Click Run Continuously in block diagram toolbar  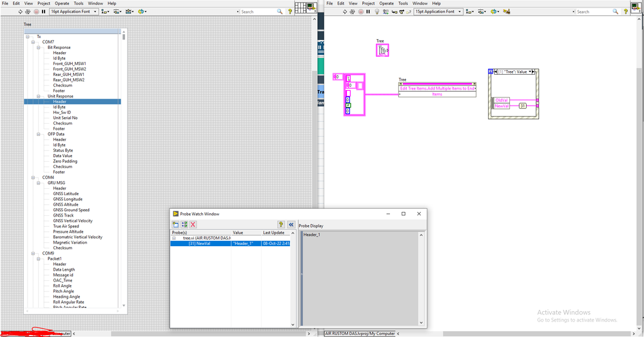coord(352,12)
